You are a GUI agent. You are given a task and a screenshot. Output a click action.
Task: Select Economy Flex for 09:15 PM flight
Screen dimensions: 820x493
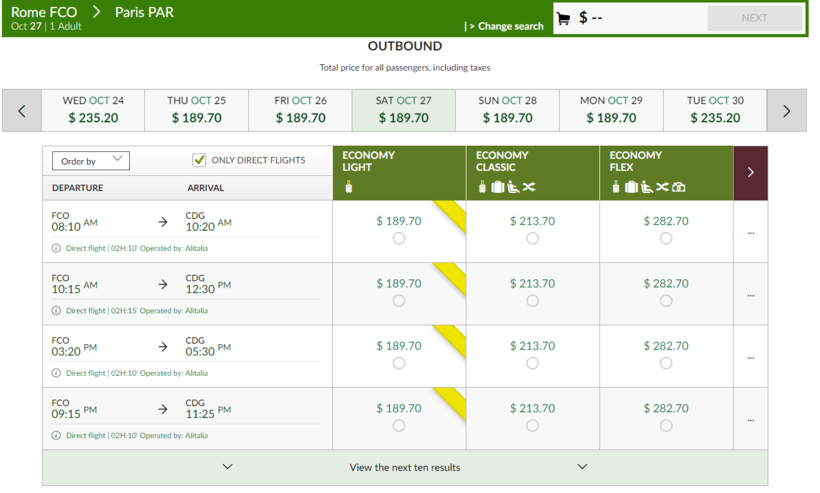(x=666, y=426)
